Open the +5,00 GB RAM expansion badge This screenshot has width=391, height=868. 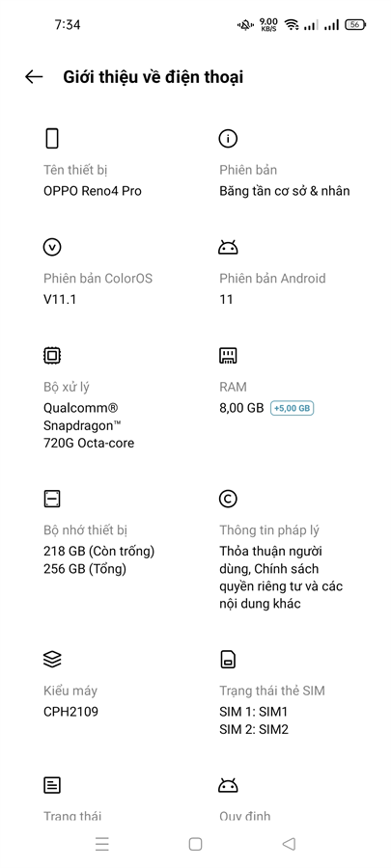point(292,409)
